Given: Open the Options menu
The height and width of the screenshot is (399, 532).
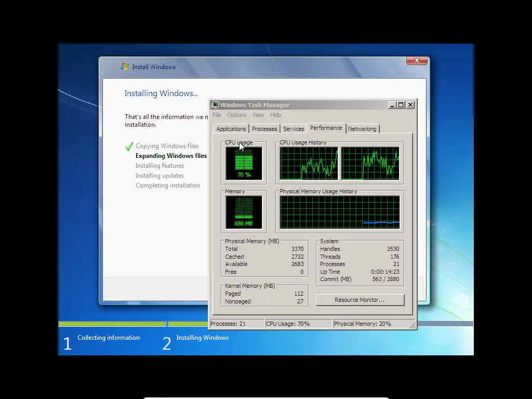Looking at the screenshot, I should [237, 115].
